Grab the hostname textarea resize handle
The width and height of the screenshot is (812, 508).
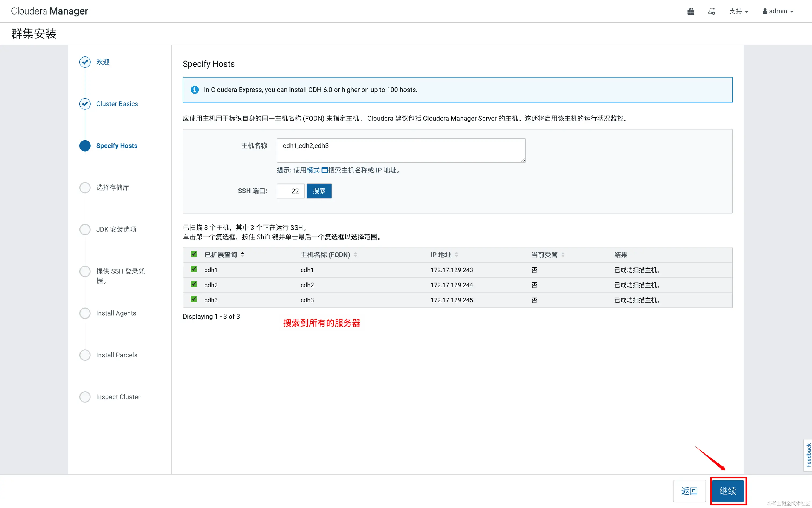(x=523, y=160)
